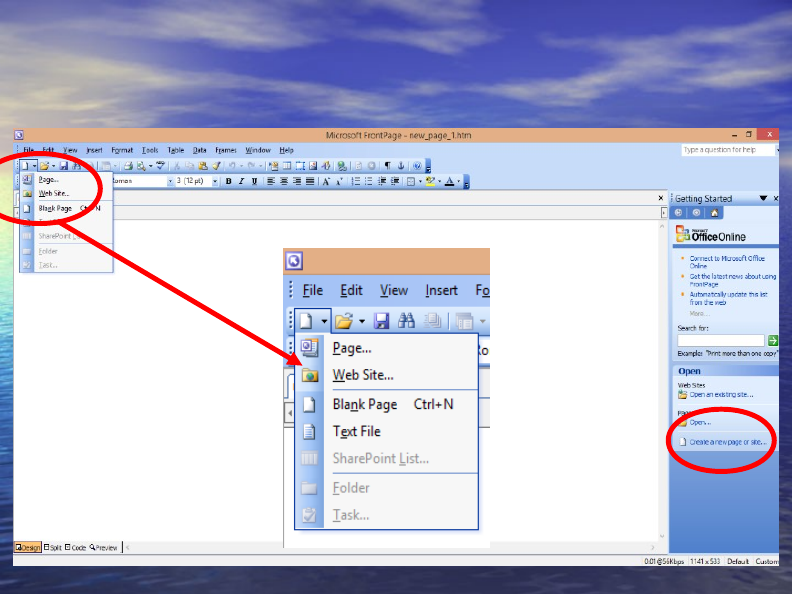
Task: Toggle Underline formatting
Action: pyautogui.click(x=255, y=181)
